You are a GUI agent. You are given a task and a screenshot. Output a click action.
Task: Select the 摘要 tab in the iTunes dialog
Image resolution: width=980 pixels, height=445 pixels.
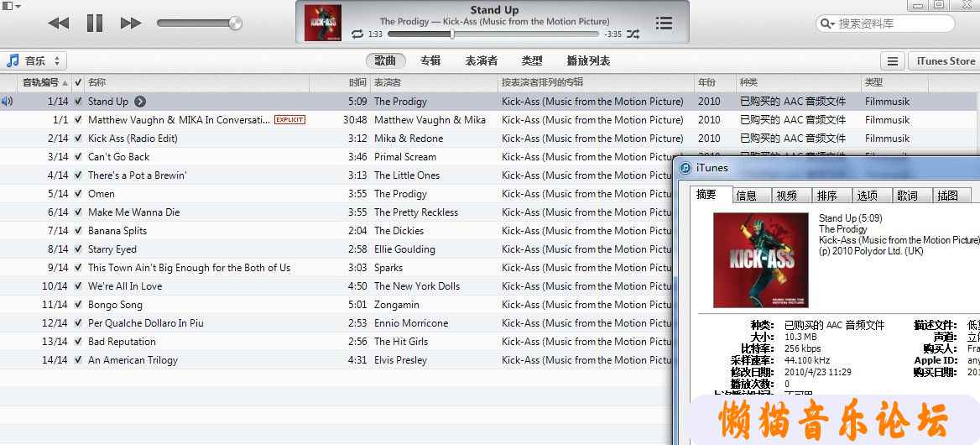tap(712, 195)
